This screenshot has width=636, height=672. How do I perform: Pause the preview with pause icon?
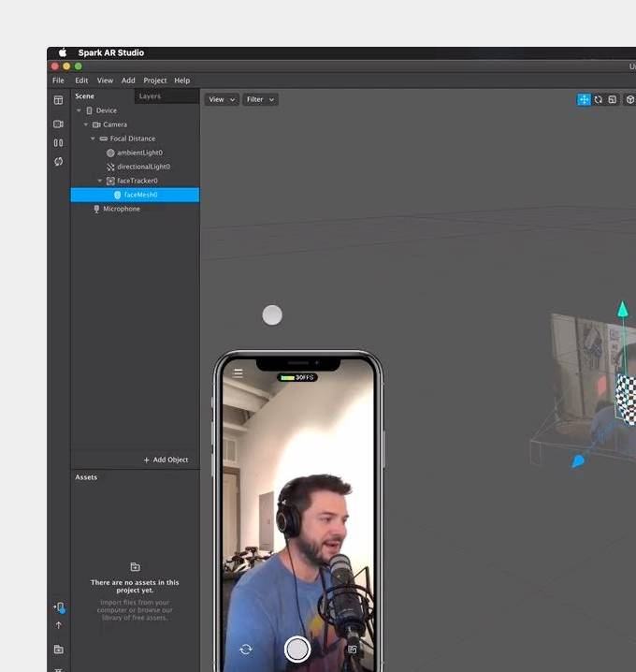click(x=59, y=142)
